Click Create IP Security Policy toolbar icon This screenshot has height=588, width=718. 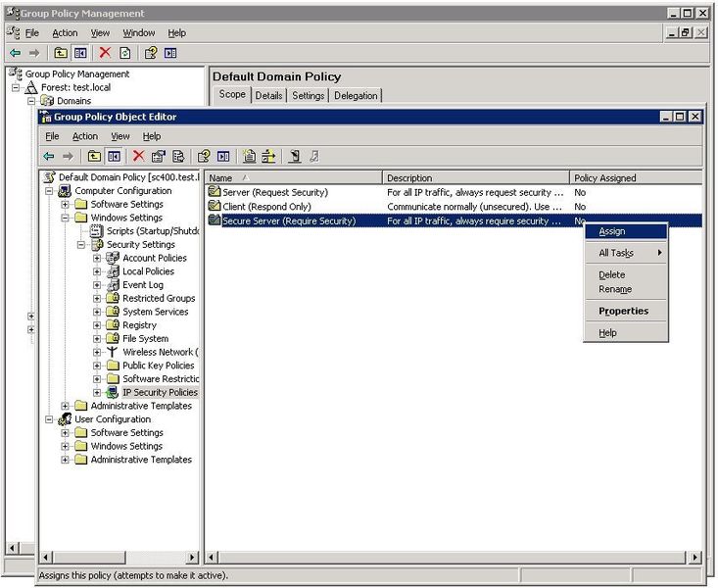coord(249,157)
